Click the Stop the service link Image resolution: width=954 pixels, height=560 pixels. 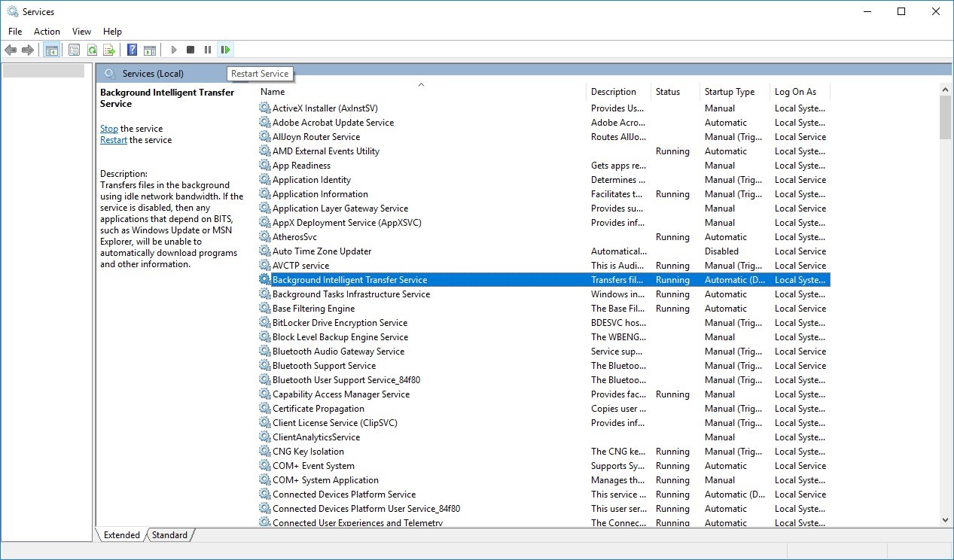tap(109, 129)
